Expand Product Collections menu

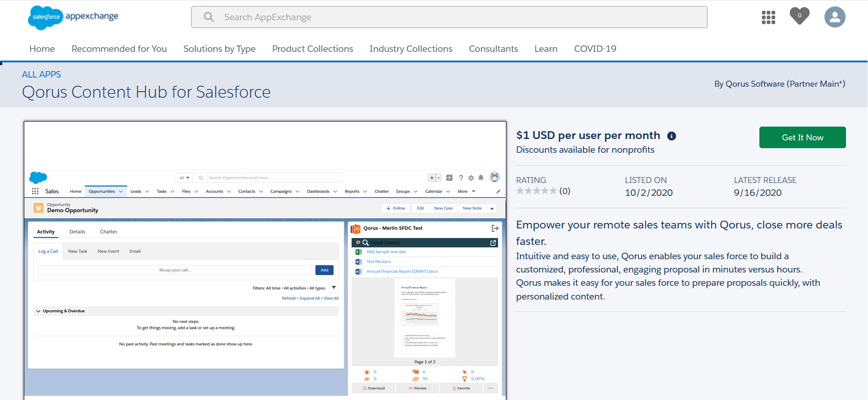[313, 49]
